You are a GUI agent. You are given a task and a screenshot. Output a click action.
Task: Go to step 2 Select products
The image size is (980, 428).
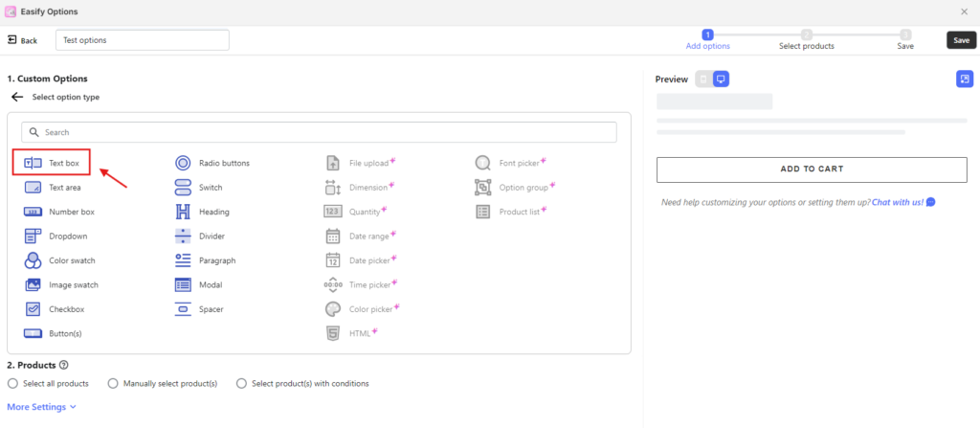pyautogui.click(x=806, y=40)
